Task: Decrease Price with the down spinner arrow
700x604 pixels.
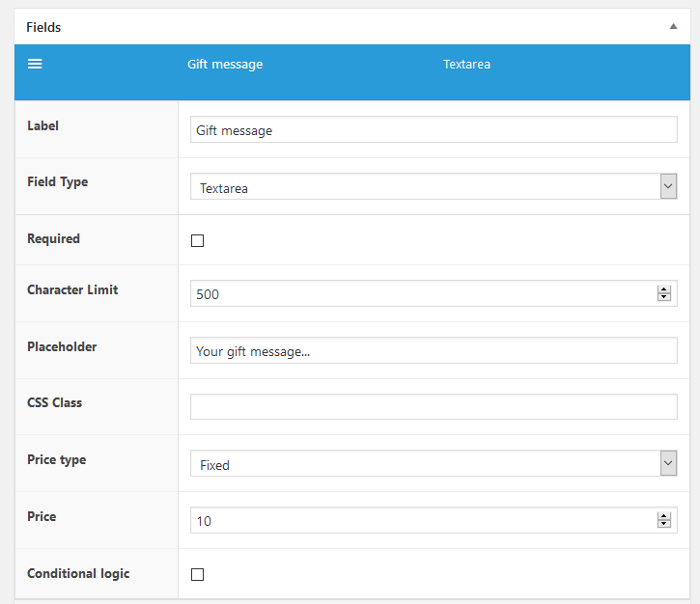Action: point(664,524)
